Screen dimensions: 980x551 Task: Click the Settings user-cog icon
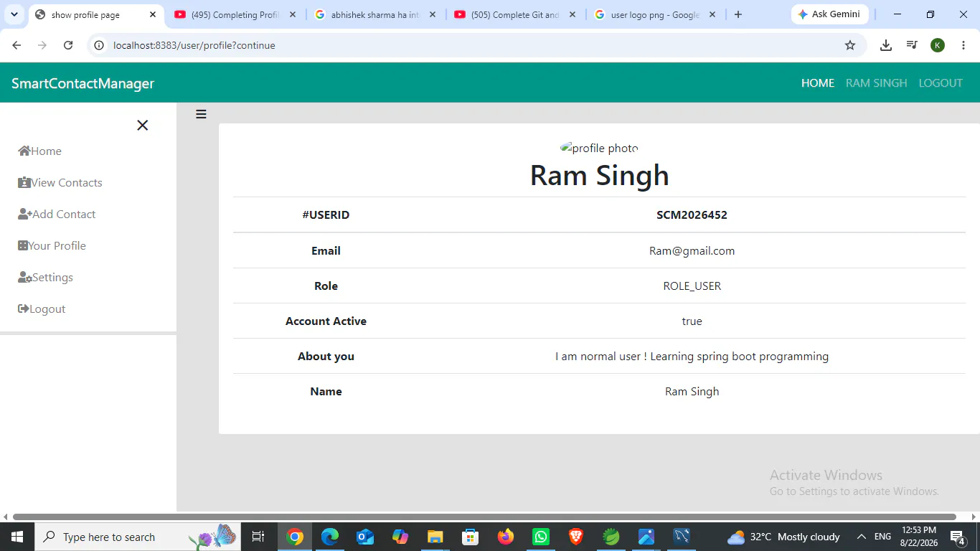coord(25,277)
